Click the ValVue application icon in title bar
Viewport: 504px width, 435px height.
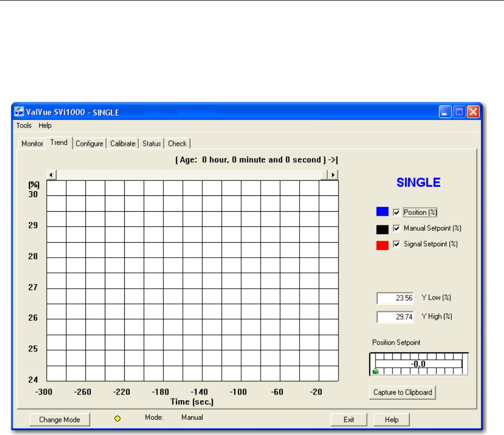click(x=19, y=112)
